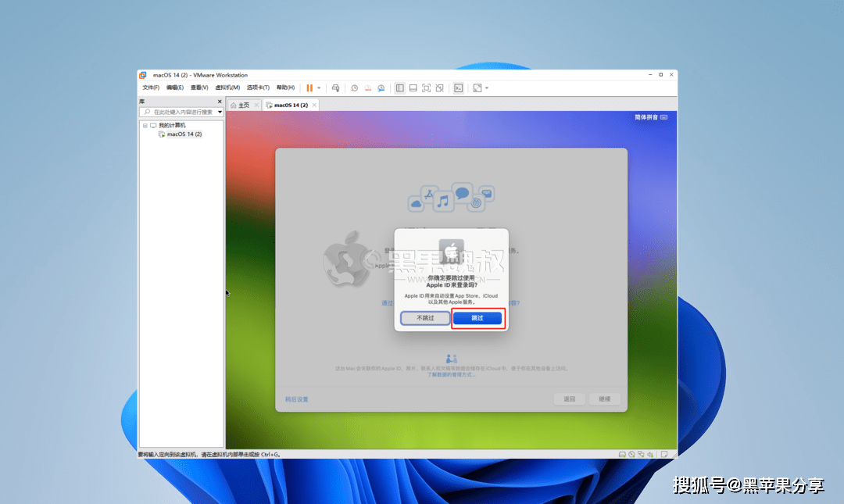This screenshot has width=844, height=504.
Task: Click the Ctrl+G input hint in the status bar
Action: click(x=210, y=455)
